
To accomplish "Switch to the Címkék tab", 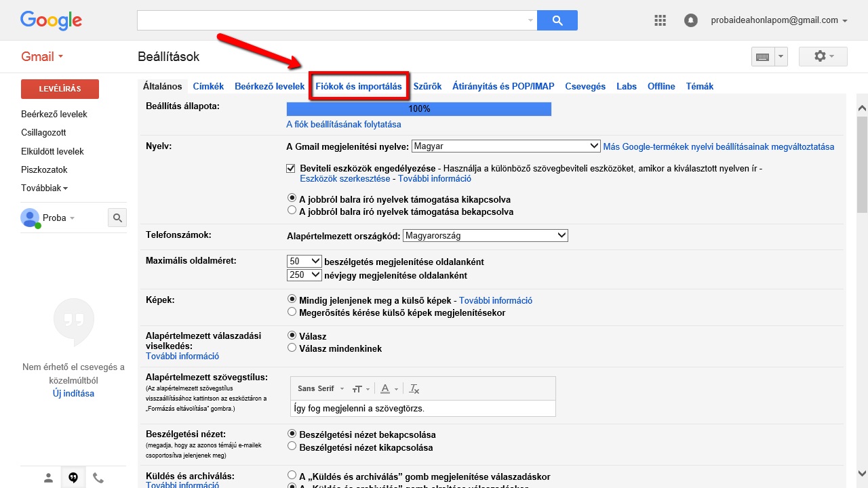I will pyautogui.click(x=208, y=86).
